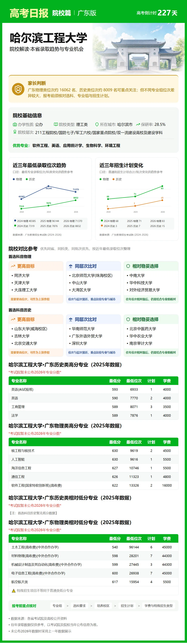Click the 2025 物理 96144 legend entry
The width and height of the screenshot is (187, 644).
click(x=50, y=221)
